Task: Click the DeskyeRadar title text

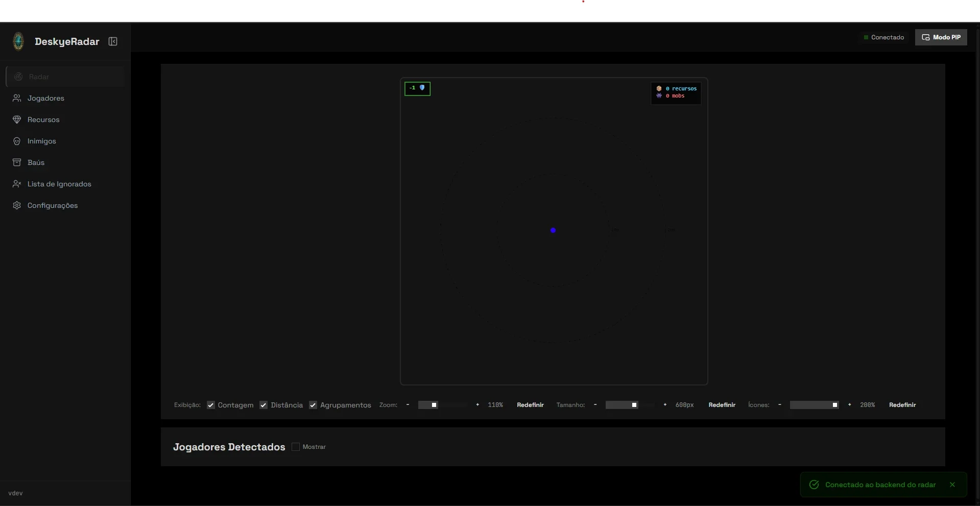Action: coord(67,41)
